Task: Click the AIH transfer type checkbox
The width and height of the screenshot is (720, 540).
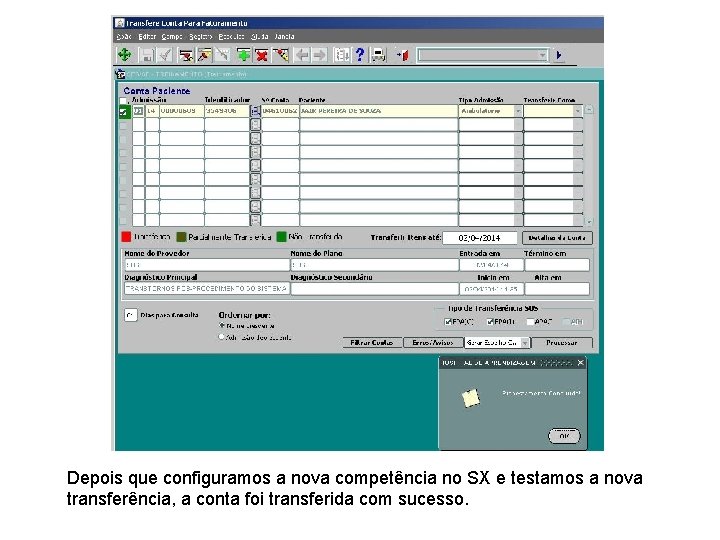Action: (566, 322)
